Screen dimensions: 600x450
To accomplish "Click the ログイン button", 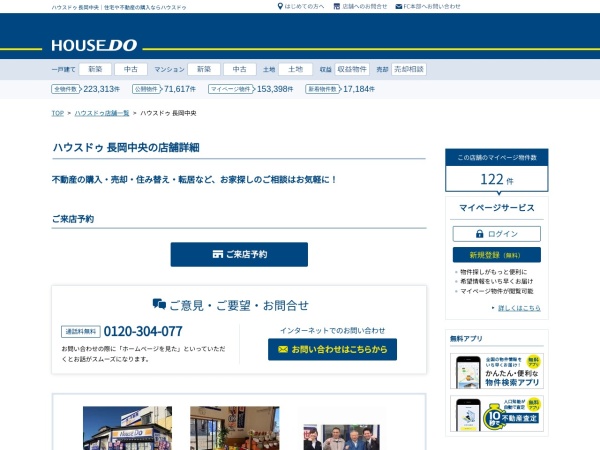I will tap(497, 234).
